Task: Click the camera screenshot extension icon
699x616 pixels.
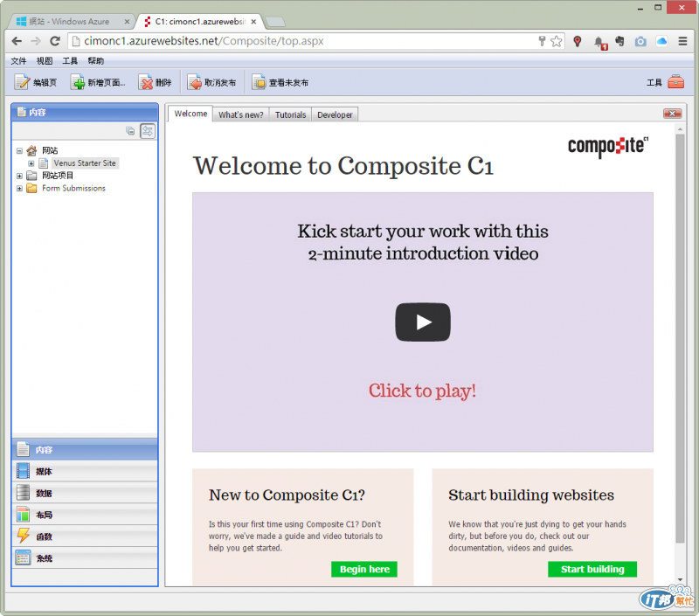Action: pos(640,41)
